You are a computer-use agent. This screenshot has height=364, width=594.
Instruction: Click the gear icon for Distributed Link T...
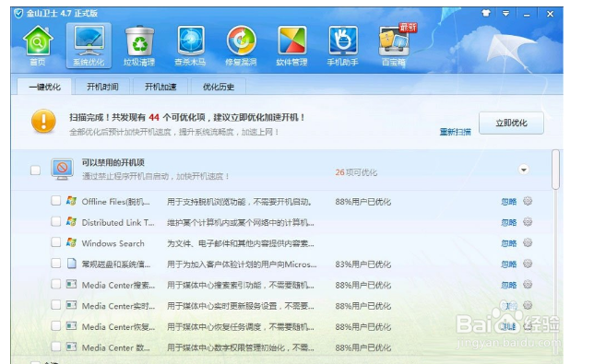[528, 222]
